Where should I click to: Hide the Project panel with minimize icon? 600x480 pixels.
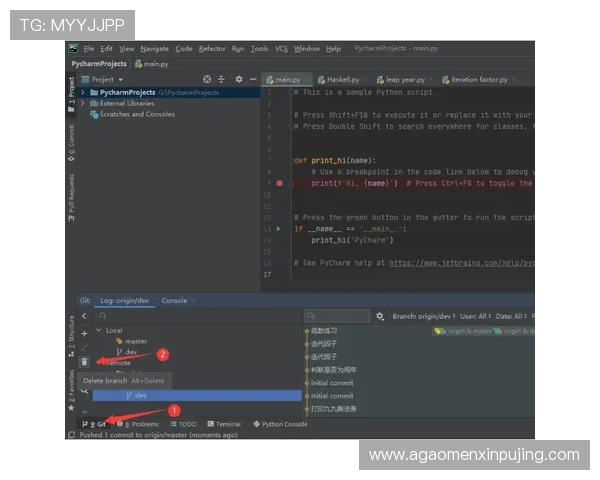point(253,79)
